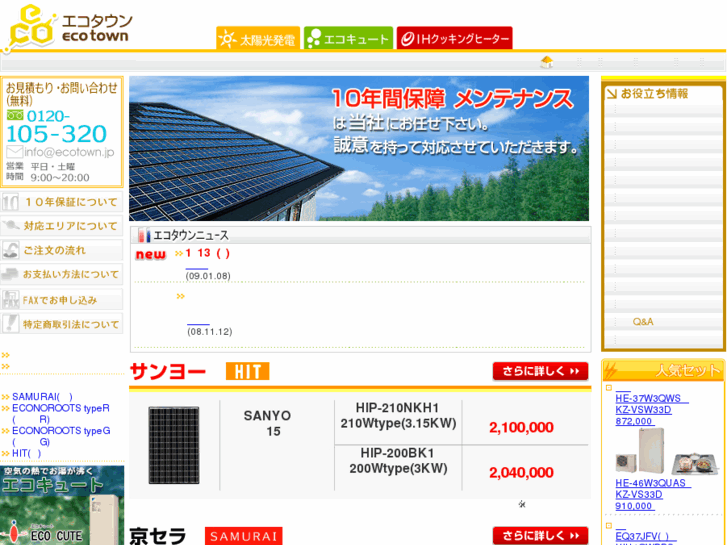Image resolution: width=727 pixels, height=545 pixels.
Task: Open the IHクッキングヒーター tab
Action: tap(454, 38)
